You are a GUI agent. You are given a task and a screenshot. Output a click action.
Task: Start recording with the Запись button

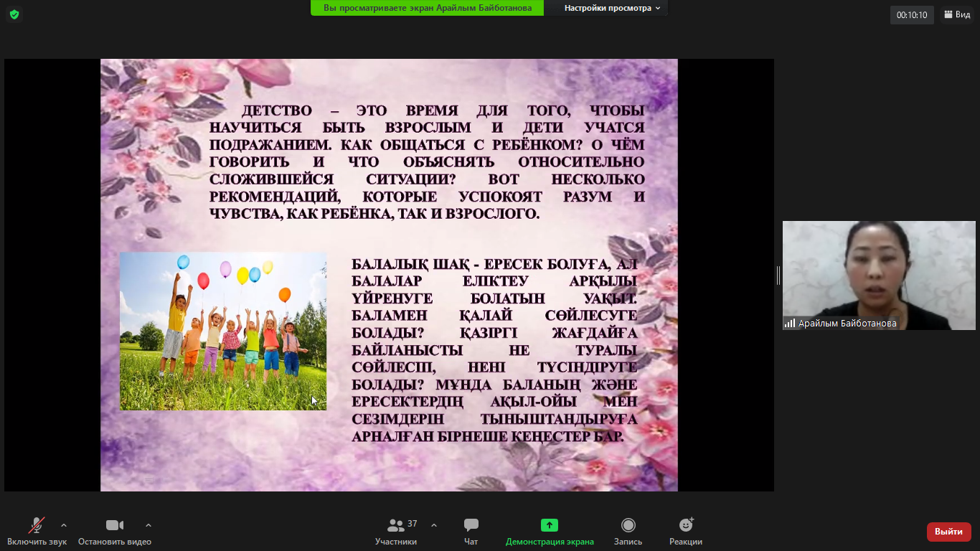pyautogui.click(x=628, y=532)
